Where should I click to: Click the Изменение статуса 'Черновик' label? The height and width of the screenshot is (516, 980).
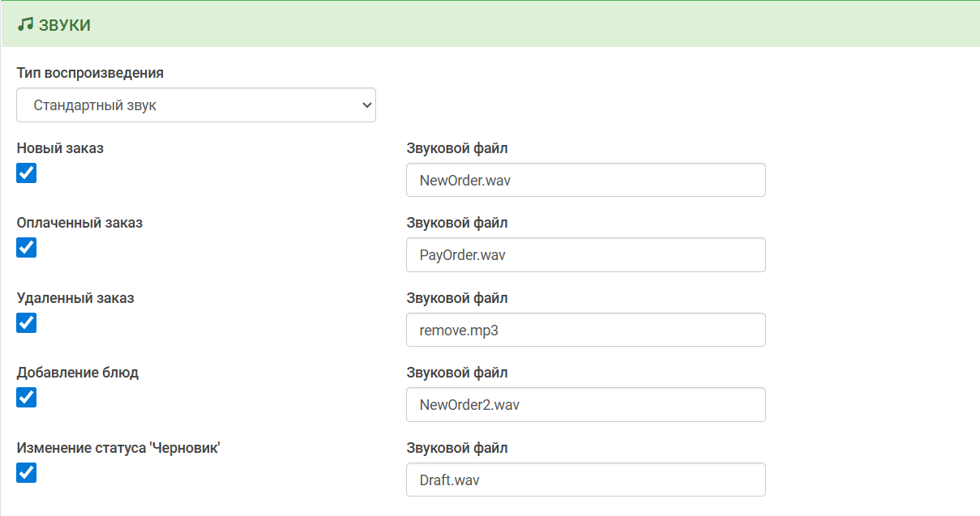click(118, 448)
